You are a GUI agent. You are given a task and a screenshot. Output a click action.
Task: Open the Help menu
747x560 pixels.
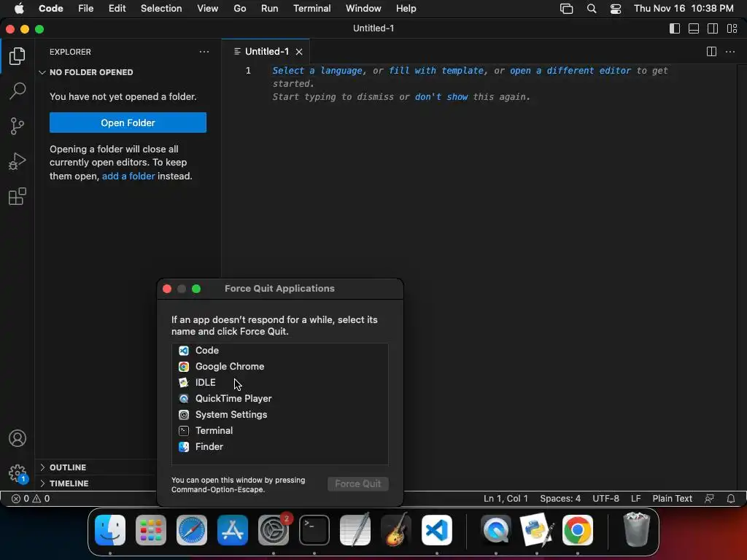click(406, 9)
